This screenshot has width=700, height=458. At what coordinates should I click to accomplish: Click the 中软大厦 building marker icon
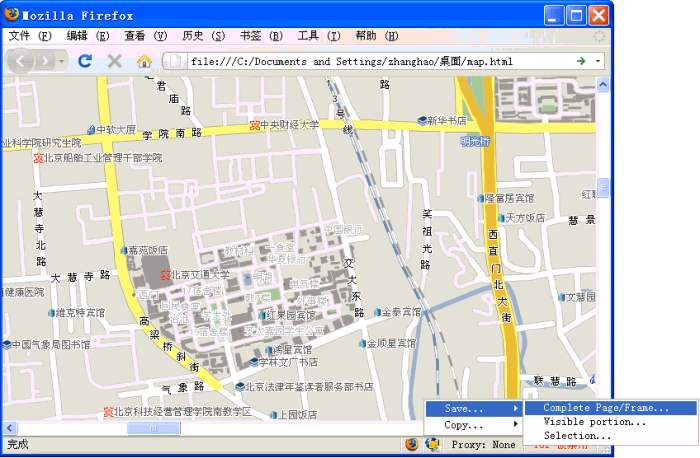click(92, 130)
